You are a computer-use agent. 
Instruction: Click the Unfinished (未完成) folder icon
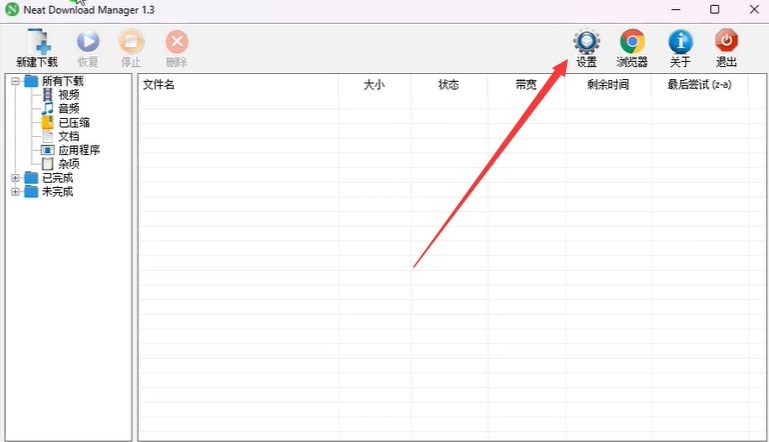31,191
